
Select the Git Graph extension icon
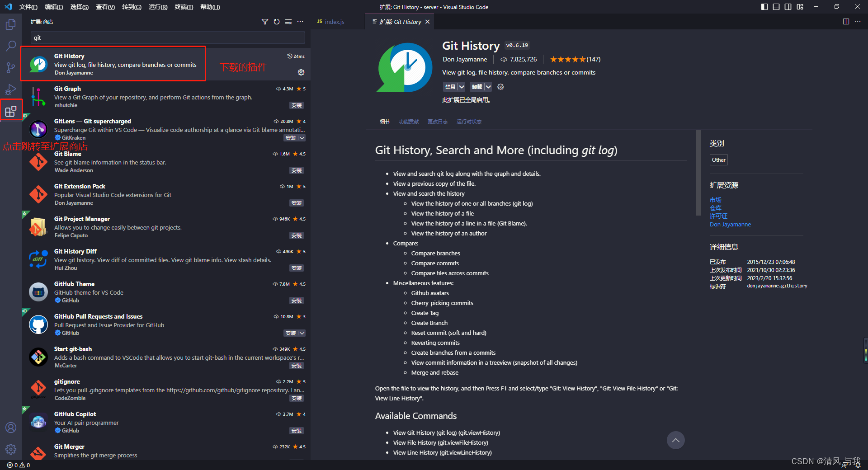point(38,97)
